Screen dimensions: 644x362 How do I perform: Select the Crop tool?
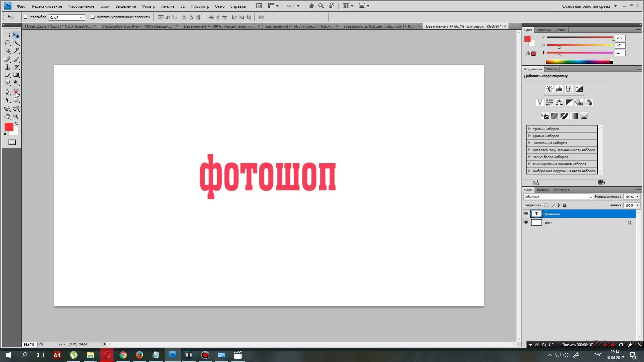[x=8, y=51]
